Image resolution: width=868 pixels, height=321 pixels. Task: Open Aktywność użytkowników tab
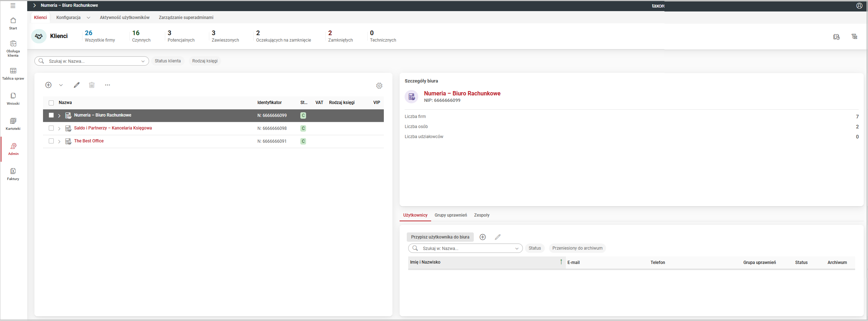click(125, 18)
